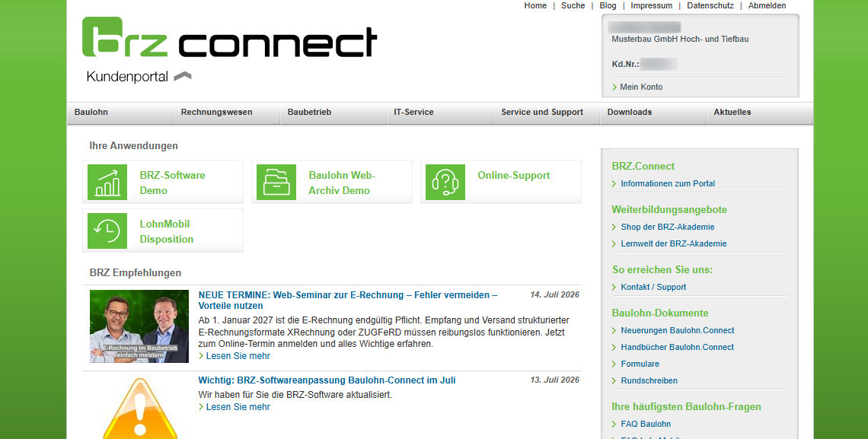Click the yellow warning triangle image
868x439 pixels.
pyautogui.click(x=140, y=409)
